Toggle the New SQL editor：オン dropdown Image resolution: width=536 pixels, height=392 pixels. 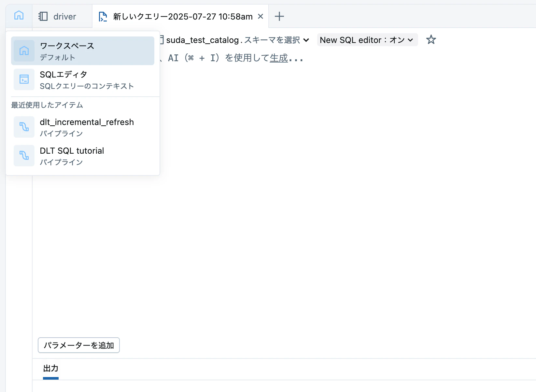click(367, 40)
